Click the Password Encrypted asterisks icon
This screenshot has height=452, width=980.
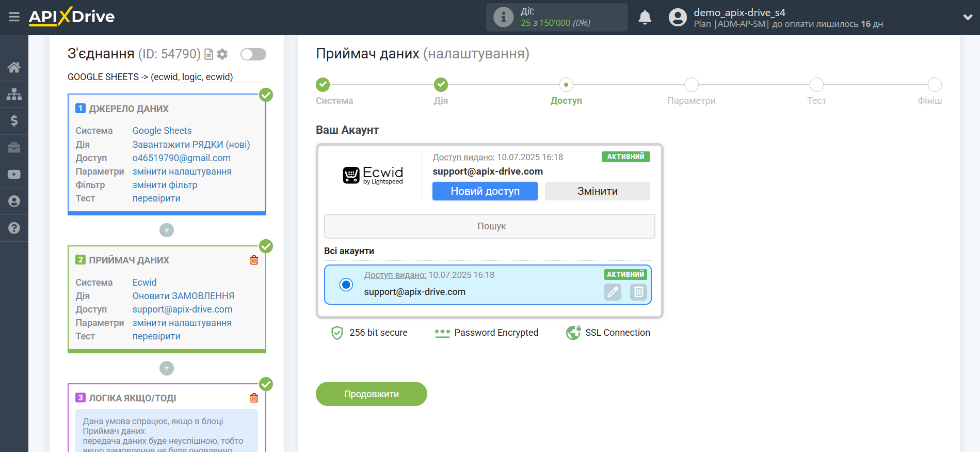442,333
